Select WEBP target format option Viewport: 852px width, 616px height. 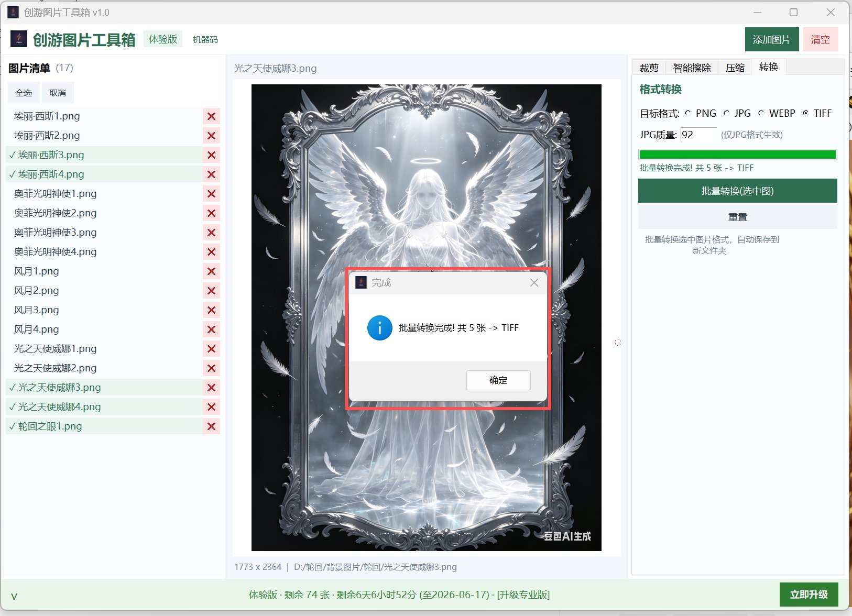tap(761, 113)
